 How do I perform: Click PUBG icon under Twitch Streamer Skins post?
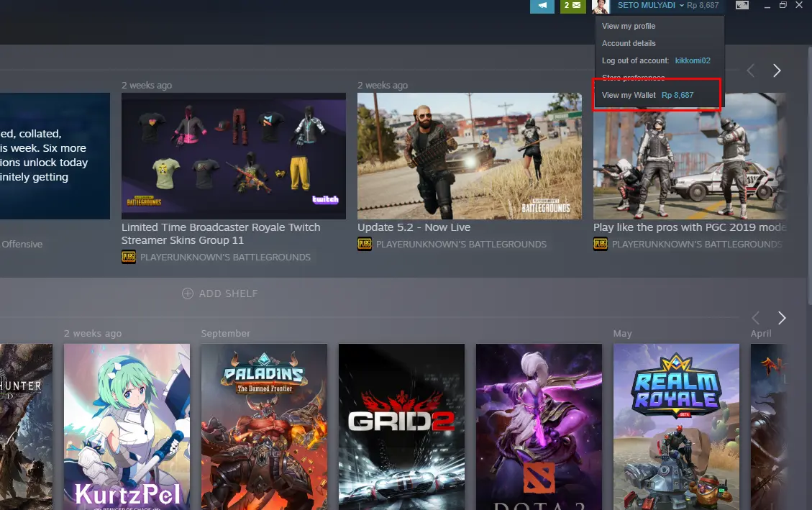tap(129, 257)
